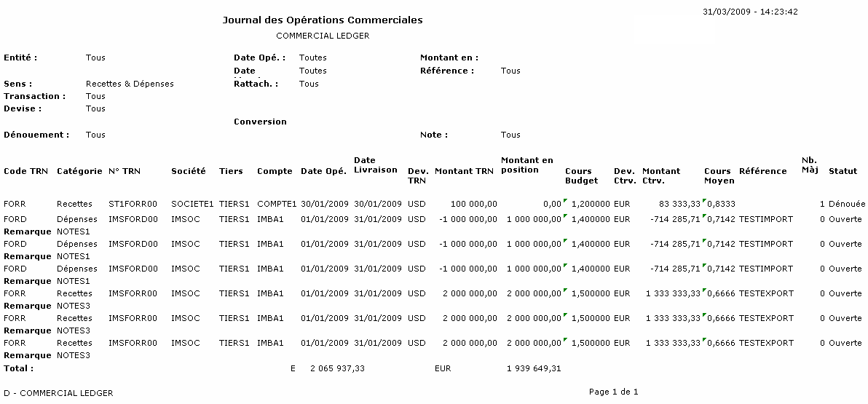Viewport: 868px width, 404px height.
Task: Click the report title Journal des Opérations Commerciales
Action: tap(322, 20)
